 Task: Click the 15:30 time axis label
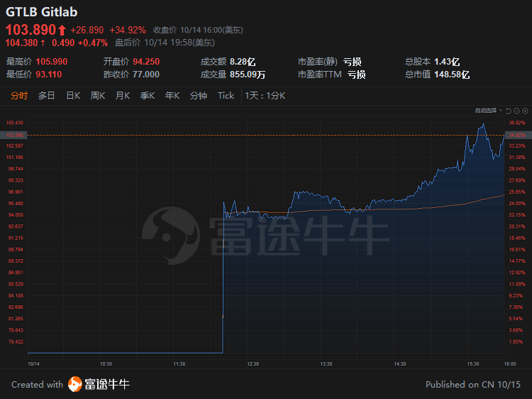pos(473,364)
